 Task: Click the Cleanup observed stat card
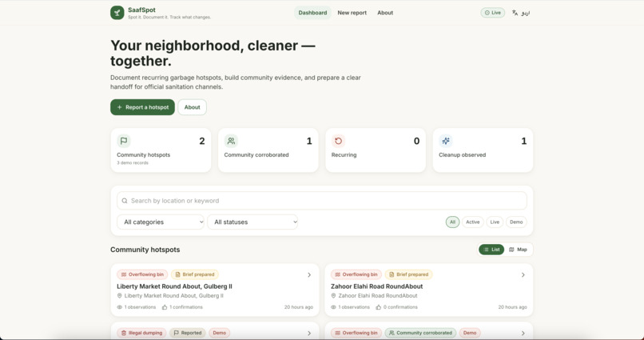[x=483, y=150]
